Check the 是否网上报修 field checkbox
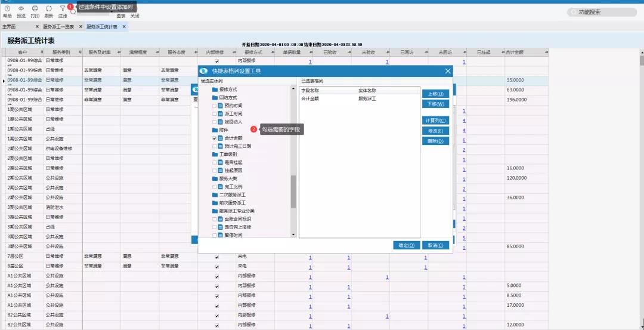Screen dimensions: 644x330 click(215, 227)
